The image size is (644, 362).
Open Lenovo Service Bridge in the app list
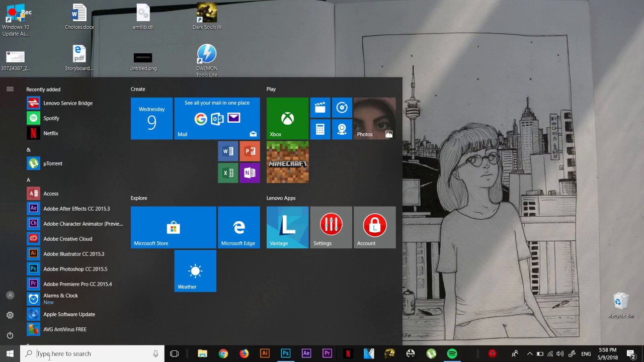point(74,103)
